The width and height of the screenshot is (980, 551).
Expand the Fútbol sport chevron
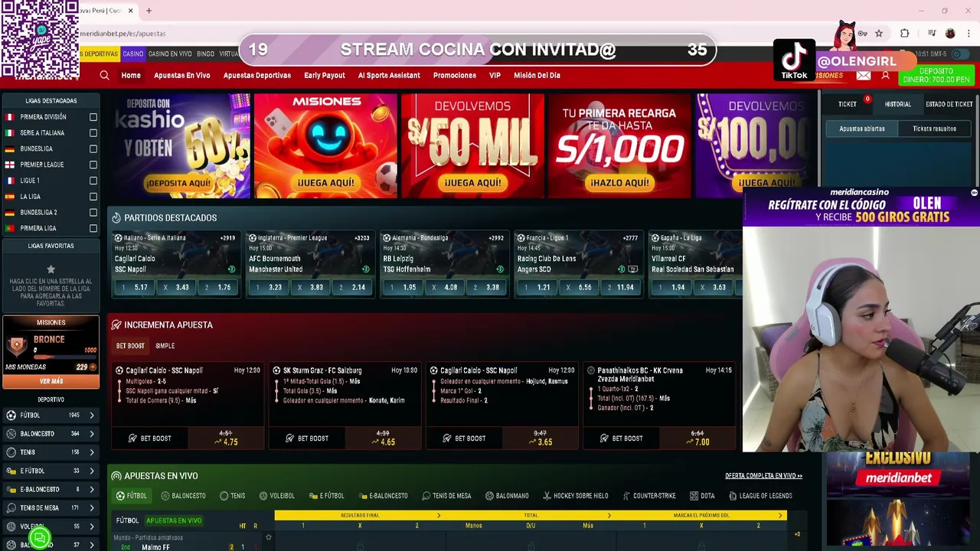92,415
